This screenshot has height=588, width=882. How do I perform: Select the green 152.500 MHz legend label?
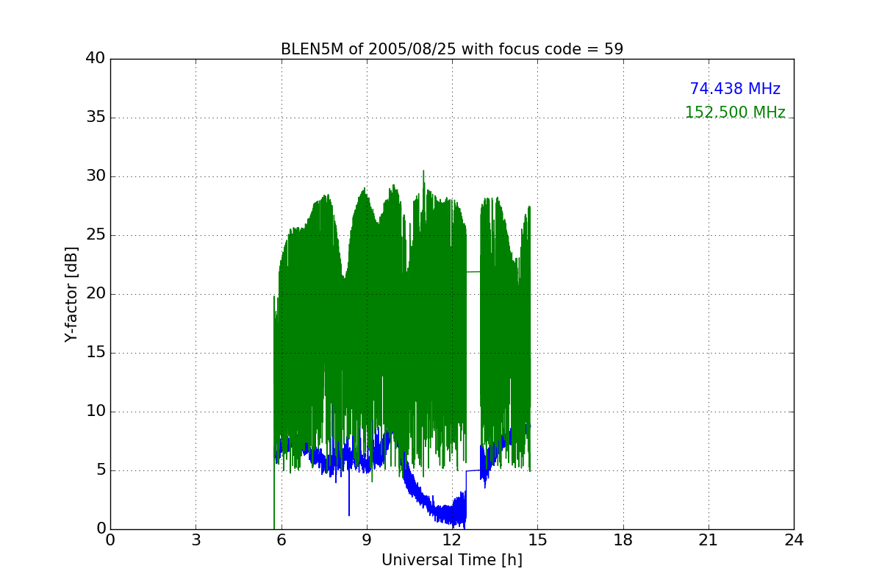click(x=735, y=112)
